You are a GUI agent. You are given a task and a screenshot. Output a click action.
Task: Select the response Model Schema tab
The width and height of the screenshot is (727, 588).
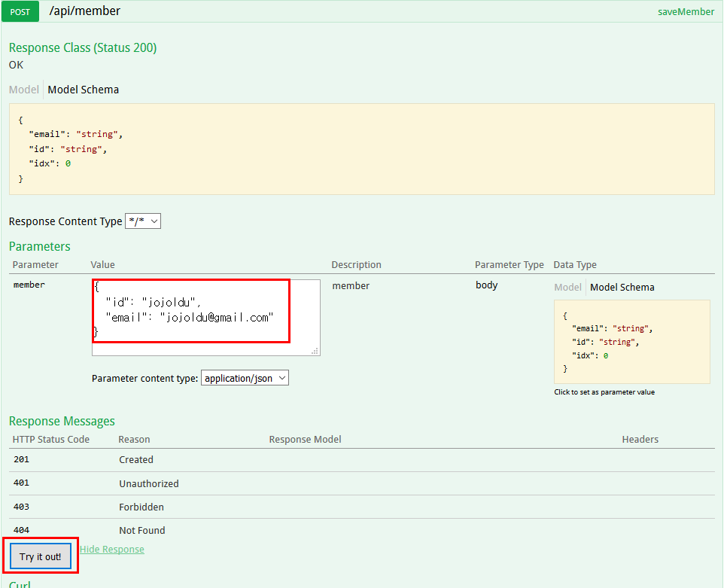pos(84,90)
